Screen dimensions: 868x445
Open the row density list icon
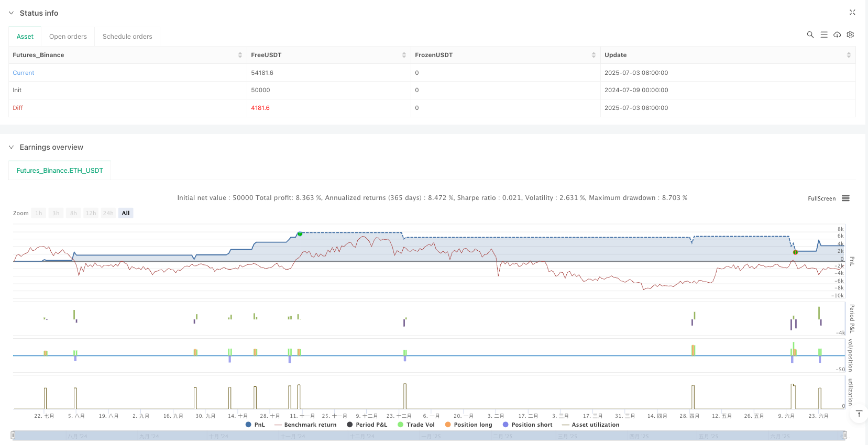[x=823, y=35]
